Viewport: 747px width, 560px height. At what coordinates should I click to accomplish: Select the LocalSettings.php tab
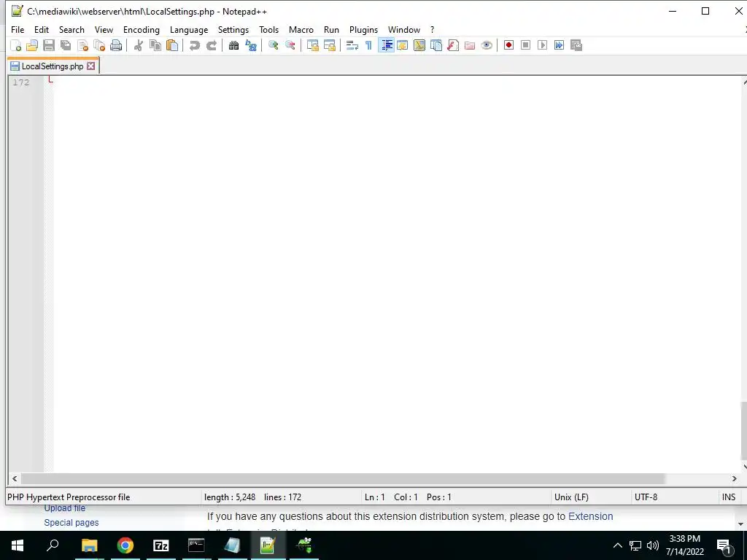pyautogui.click(x=53, y=66)
